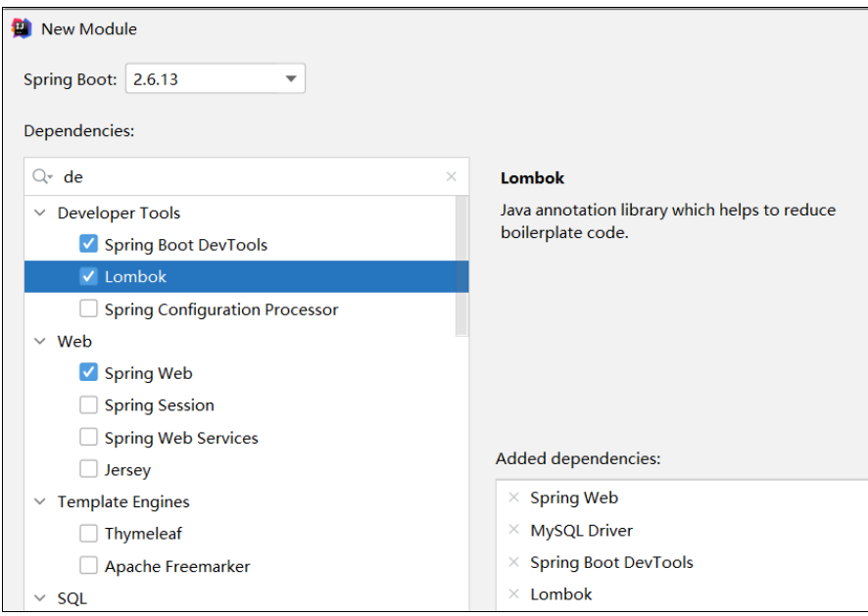Remove Spring Web from added dependencies

point(514,498)
